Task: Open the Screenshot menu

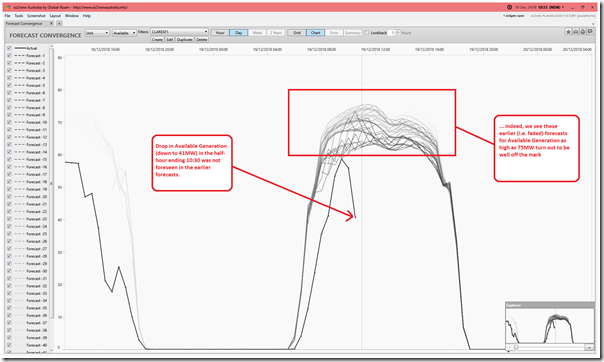Action: click(x=36, y=16)
